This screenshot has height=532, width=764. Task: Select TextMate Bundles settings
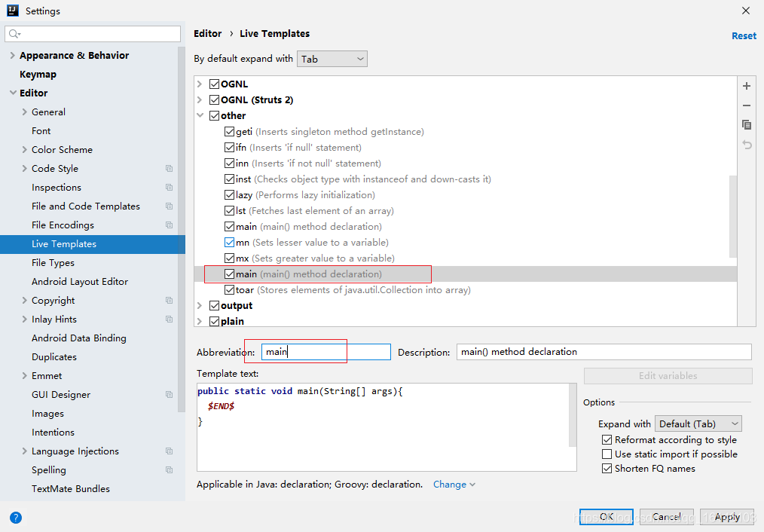click(71, 488)
